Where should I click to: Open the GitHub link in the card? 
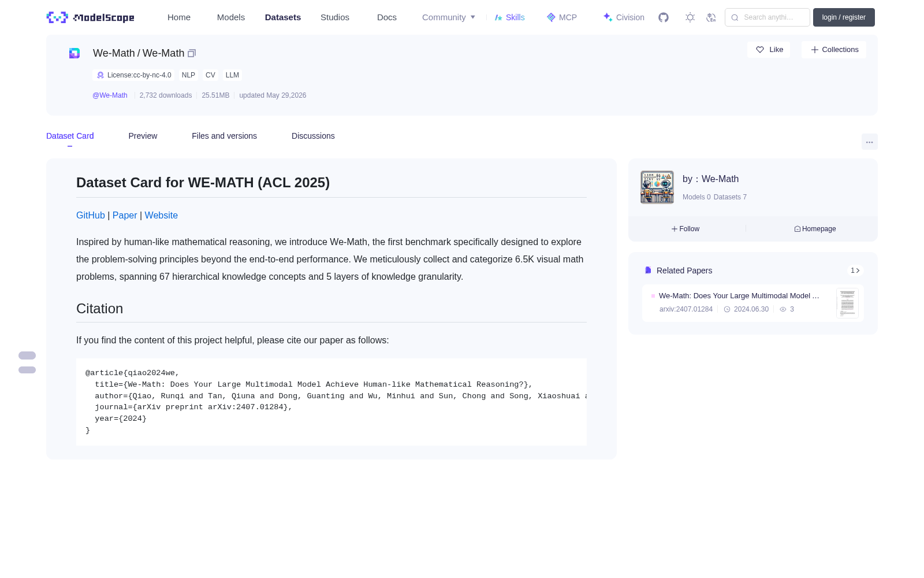[91, 215]
